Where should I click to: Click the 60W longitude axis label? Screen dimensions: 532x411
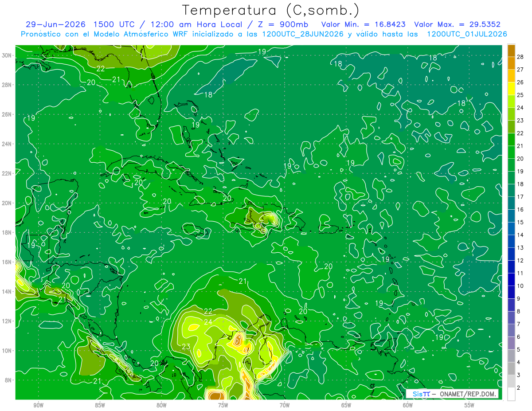(x=408, y=405)
